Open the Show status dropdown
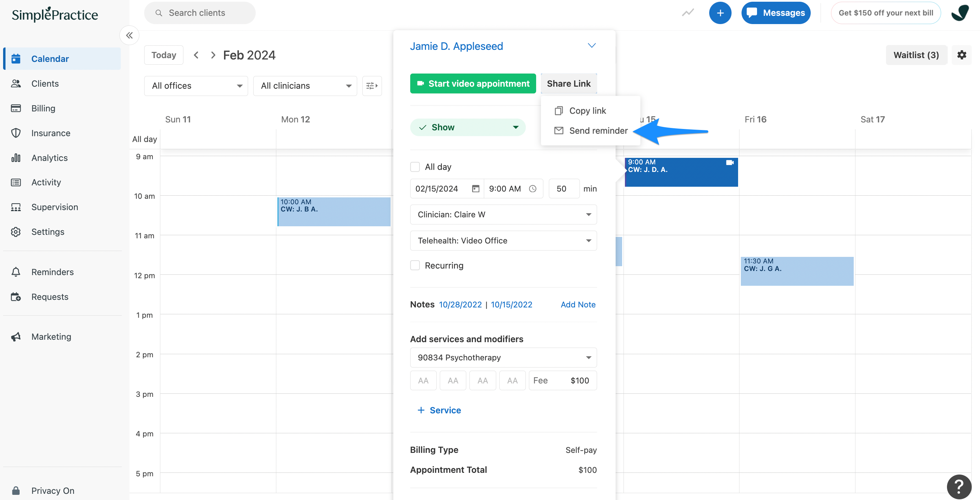980x500 pixels. (468, 127)
